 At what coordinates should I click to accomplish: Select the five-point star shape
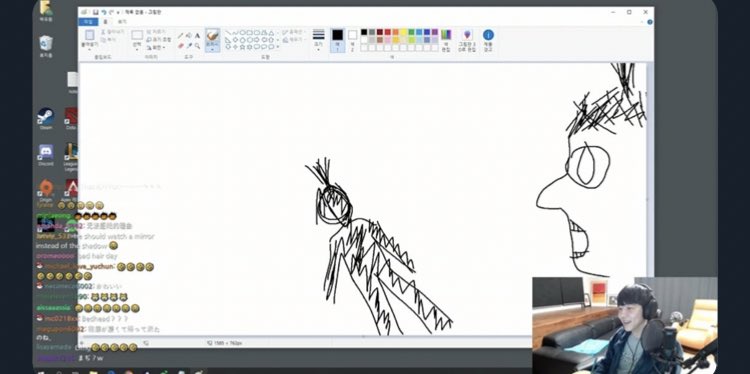(243, 47)
